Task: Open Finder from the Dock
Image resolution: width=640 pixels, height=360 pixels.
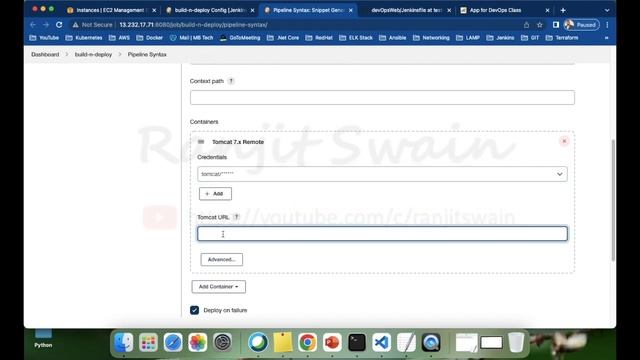Action: click(124, 342)
